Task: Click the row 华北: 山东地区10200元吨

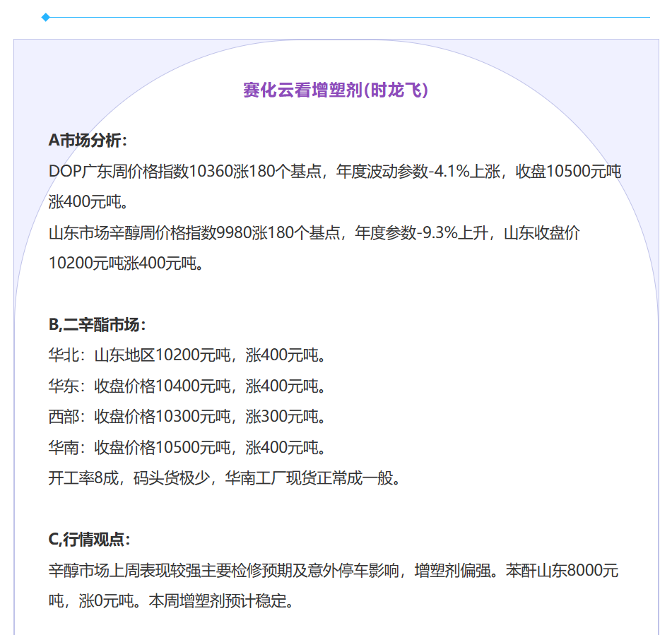Action: (187, 355)
